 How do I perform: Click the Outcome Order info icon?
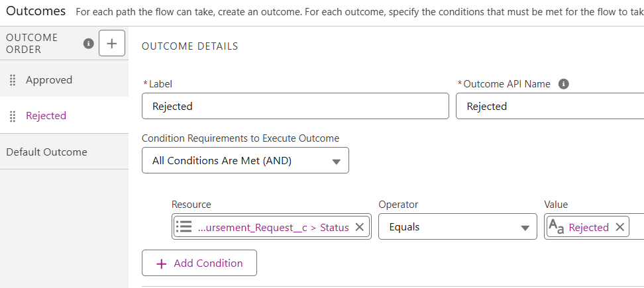(x=88, y=44)
